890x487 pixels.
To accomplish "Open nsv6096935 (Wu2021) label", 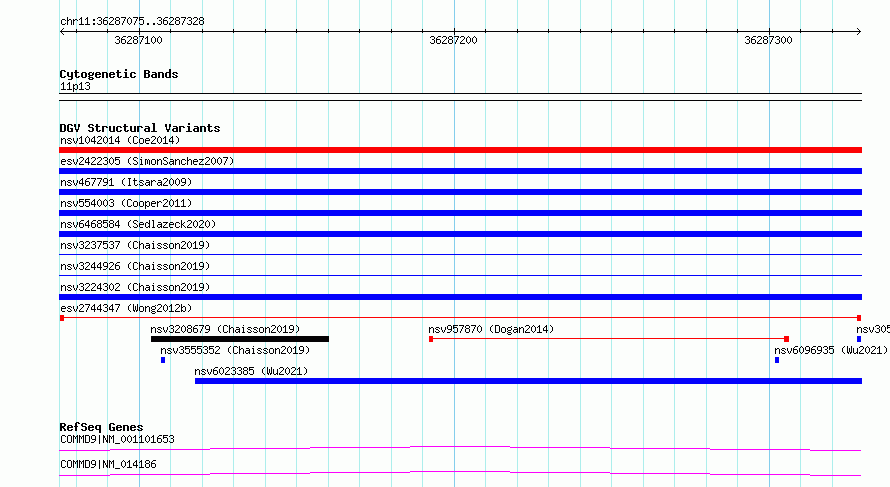I will pyautogui.click(x=831, y=350).
